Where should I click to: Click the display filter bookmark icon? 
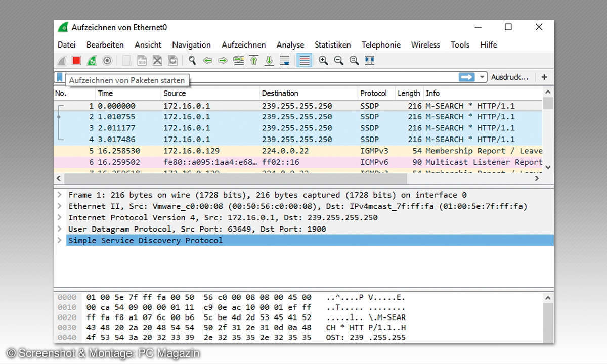tap(60, 77)
